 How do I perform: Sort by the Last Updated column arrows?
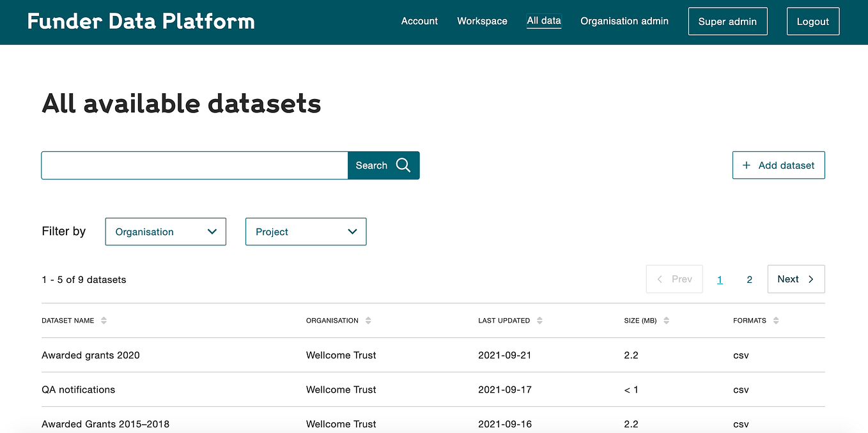540,321
